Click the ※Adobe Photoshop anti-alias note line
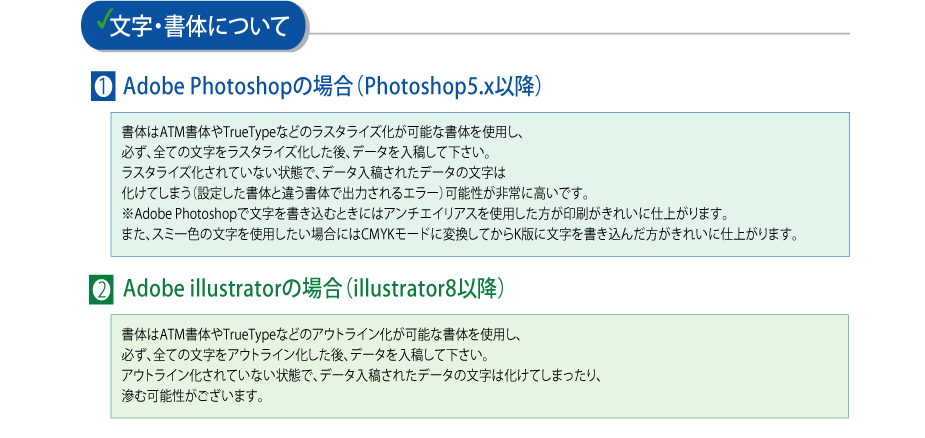Viewport: 925px width, 438px height. pyautogui.click(x=416, y=213)
